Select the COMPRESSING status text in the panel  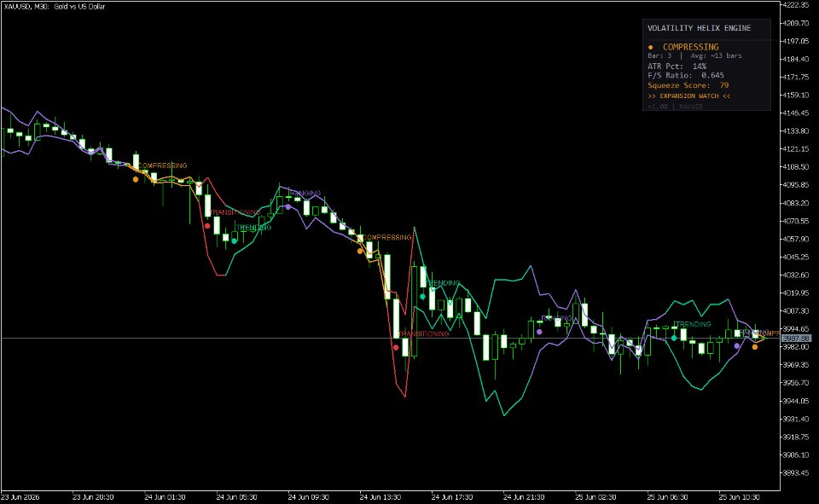coord(690,47)
